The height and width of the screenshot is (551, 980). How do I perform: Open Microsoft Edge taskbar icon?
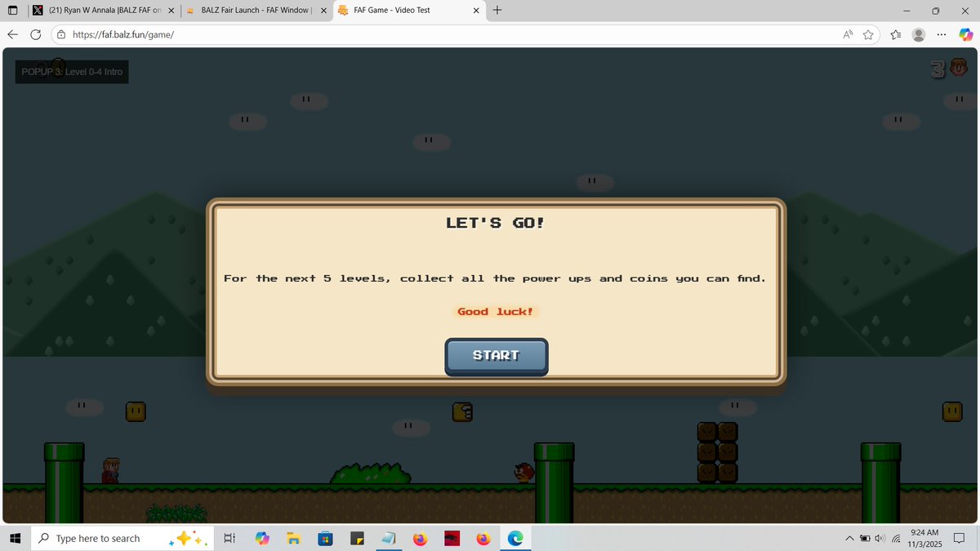coord(515,538)
